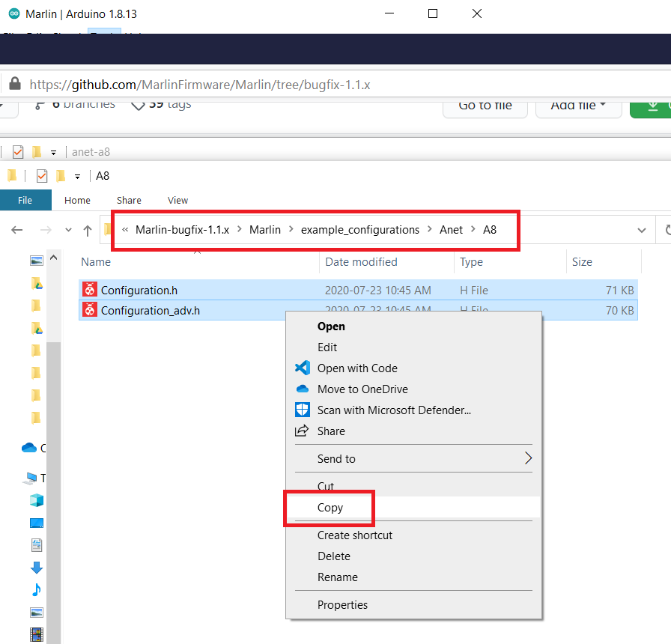
Task: Click the Properties icon in the anet-a8 window toolbar
Action: coord(18,152)
